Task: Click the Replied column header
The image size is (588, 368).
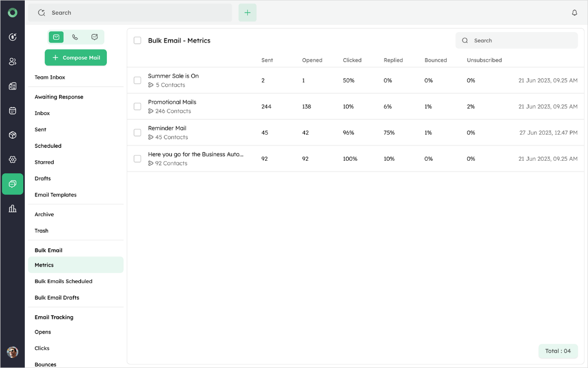Action: pyautogui.click(x=393, y=60)
